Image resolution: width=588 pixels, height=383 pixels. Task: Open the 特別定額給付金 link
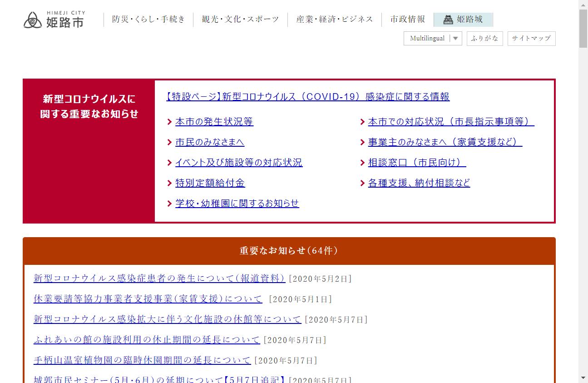tap(210, 183)
